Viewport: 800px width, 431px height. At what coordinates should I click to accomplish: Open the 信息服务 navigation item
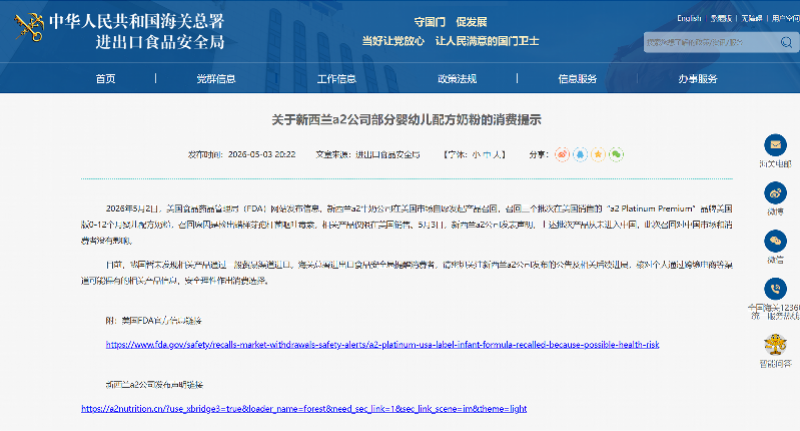[x=577, y=79]
